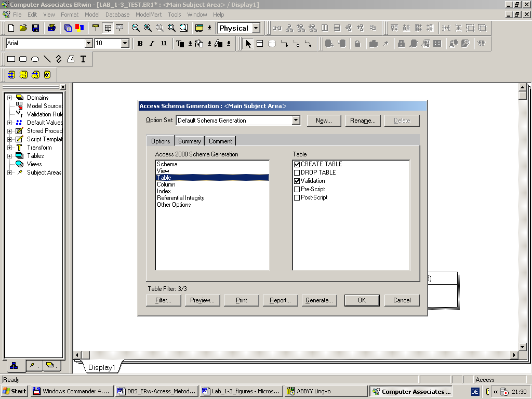Switch to the Comment tab
Image resolution: width=532 pixels, height=399 pixels.
pos(220,141)
